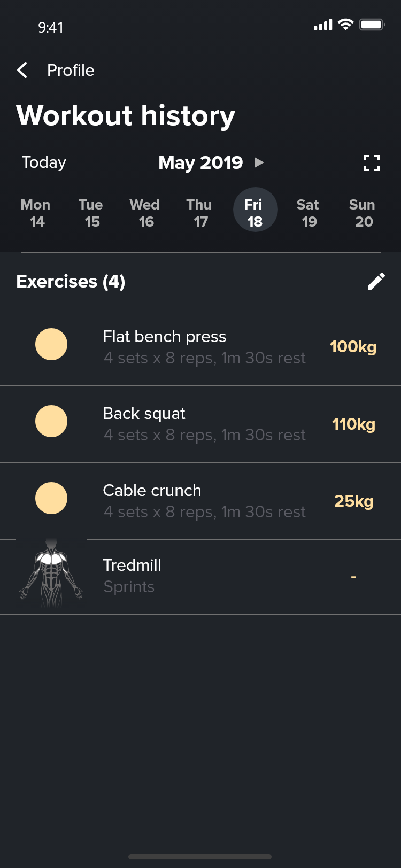Screen dimensions: 401x868
Task: Jump to Today
Action: coord(44,162)
